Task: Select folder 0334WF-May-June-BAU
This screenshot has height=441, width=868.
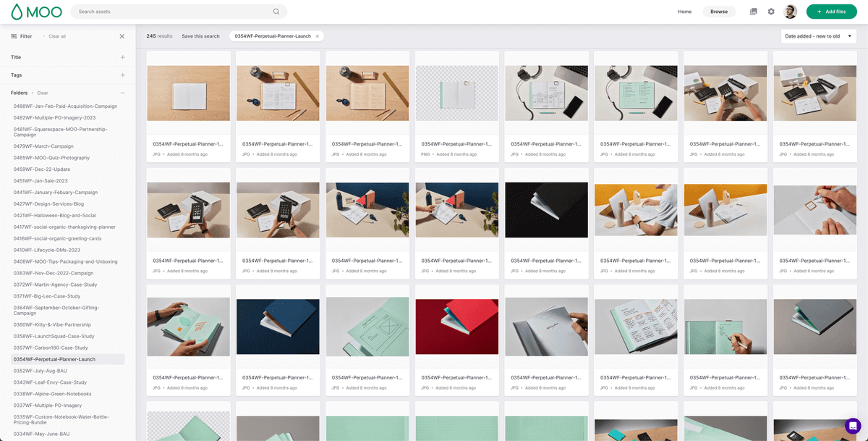Action: [x=41, y=434]
